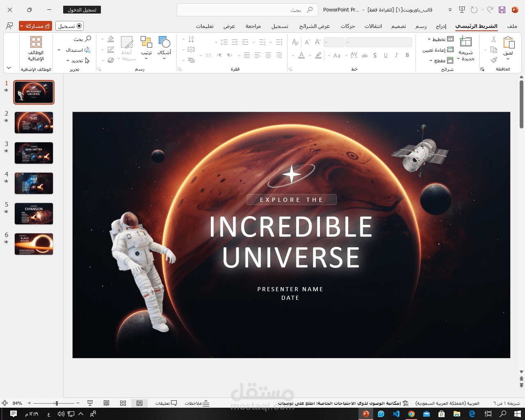Open the Help (تعليمات) tab
This screenshot has height=420, width=525.
[205, 26]
